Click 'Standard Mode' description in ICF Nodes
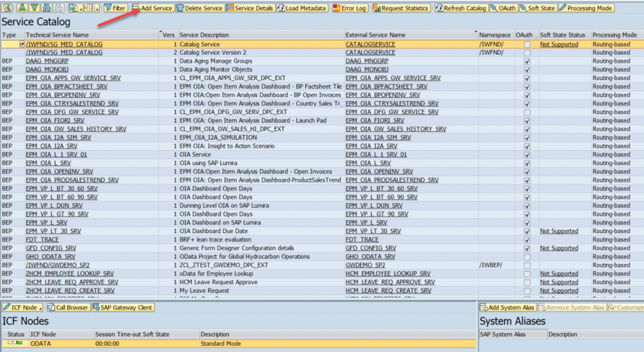 point(221,343)
